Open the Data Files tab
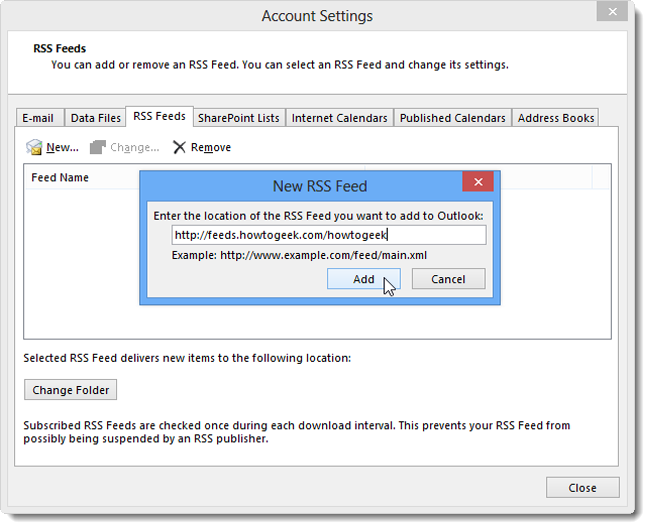Screen dimensions: 650x529 95,118
